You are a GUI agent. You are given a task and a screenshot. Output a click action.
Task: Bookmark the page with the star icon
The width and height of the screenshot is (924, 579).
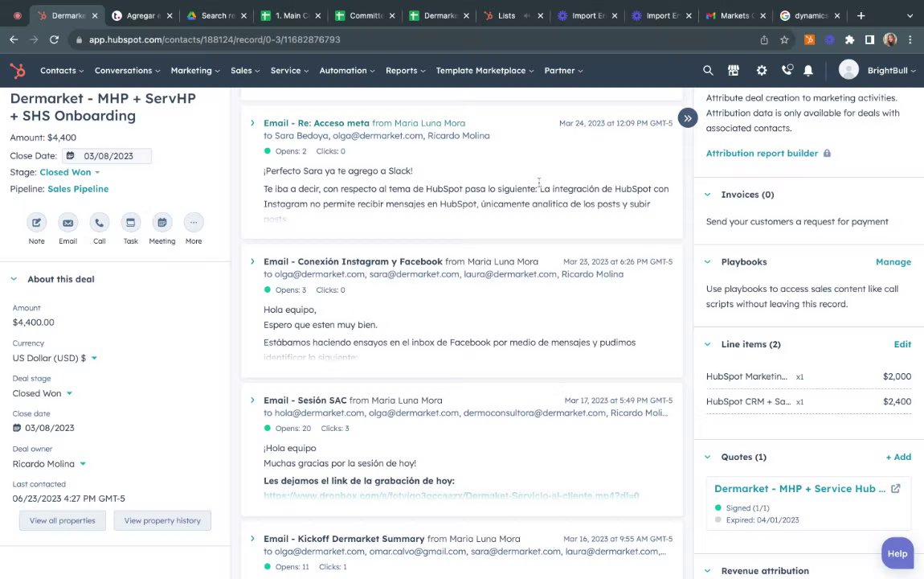(783, 39)
